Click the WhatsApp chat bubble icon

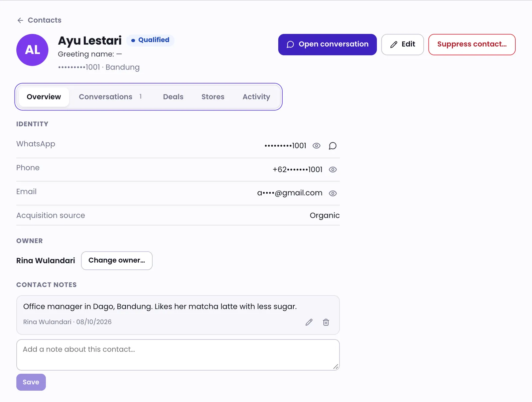[332, 146]
